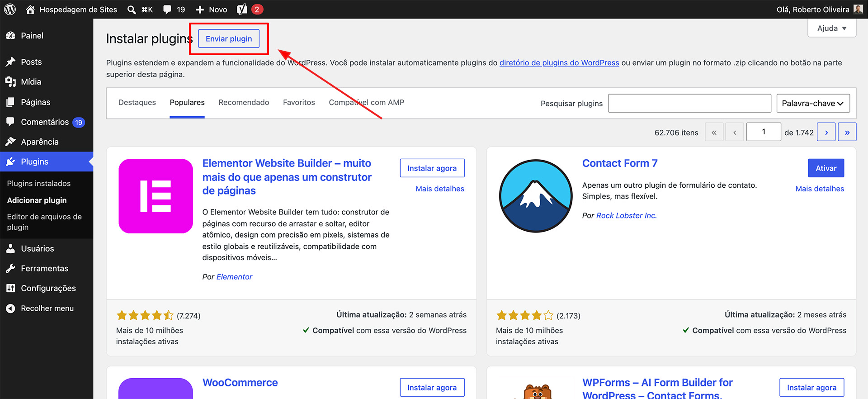The width and height of the screenshot is (868, 399).
Task: Click the Aparência paintbrush icon
Action: point(10,142)
